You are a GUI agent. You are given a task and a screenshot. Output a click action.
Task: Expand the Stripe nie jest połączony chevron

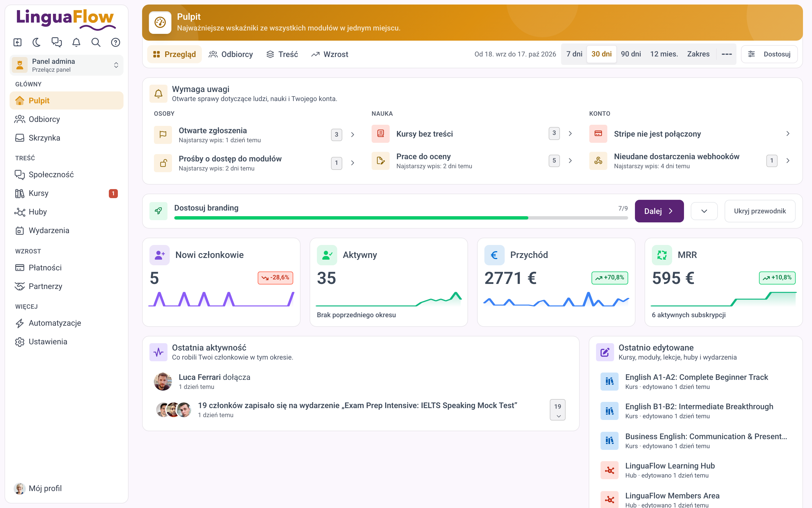(788, 134)
